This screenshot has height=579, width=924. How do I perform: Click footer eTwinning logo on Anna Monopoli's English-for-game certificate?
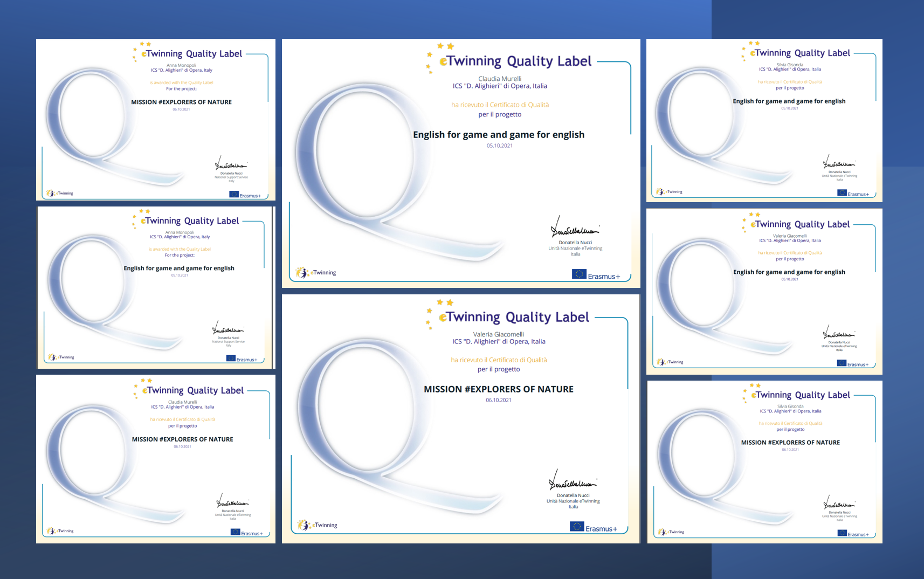pyautogui.click(x=61, y=357)
